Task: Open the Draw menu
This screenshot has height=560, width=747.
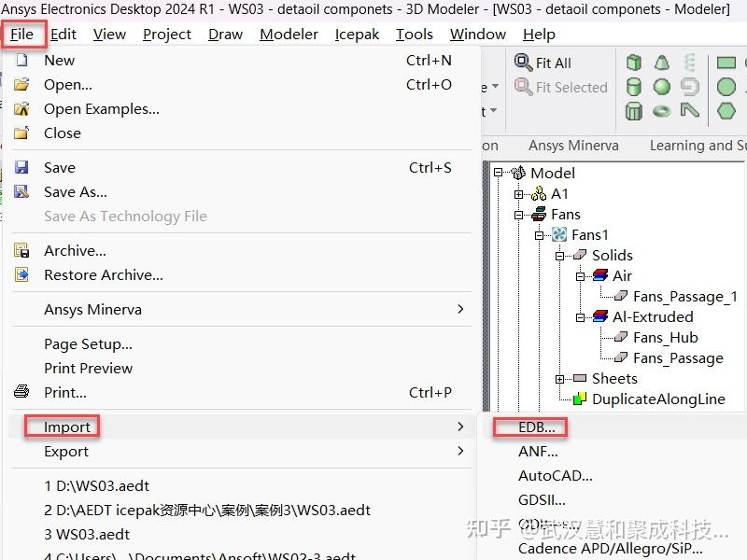Action: point(225,35)
